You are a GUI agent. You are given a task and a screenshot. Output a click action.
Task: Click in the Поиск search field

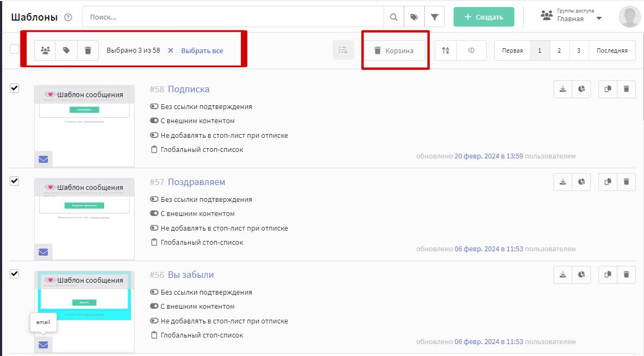(x=233, y=17)
